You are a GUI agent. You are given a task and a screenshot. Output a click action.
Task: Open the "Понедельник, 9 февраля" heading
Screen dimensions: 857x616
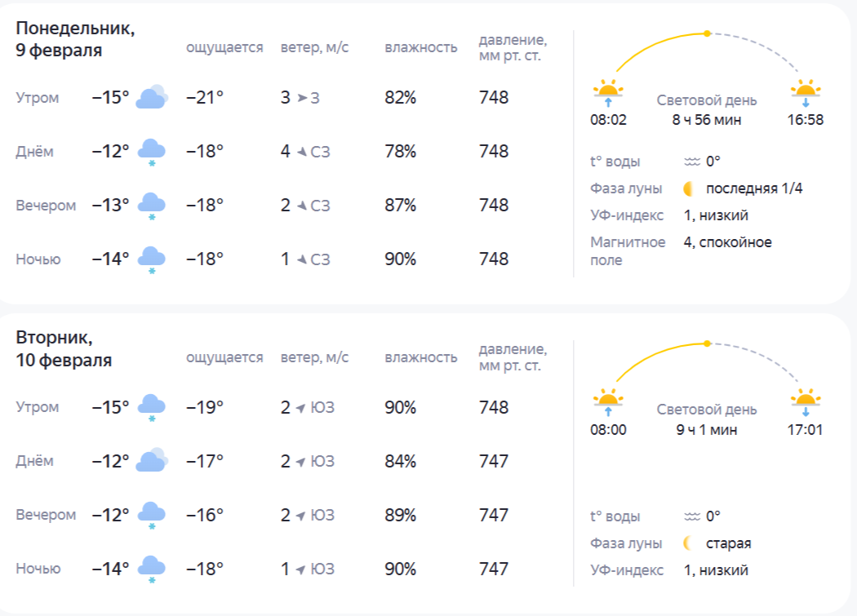click(75, 39)
